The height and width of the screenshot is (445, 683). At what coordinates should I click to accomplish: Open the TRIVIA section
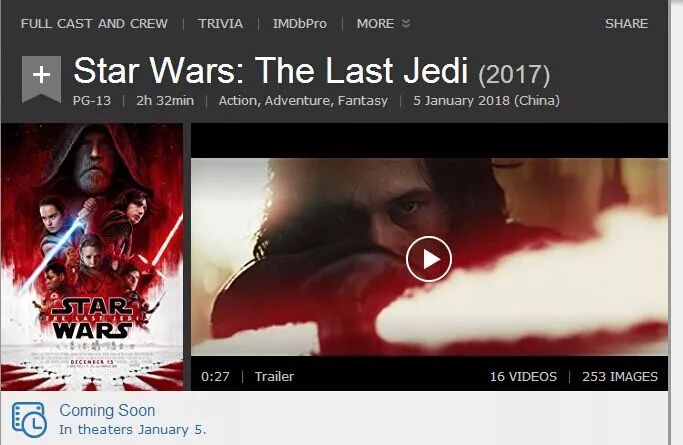point(220,24)
